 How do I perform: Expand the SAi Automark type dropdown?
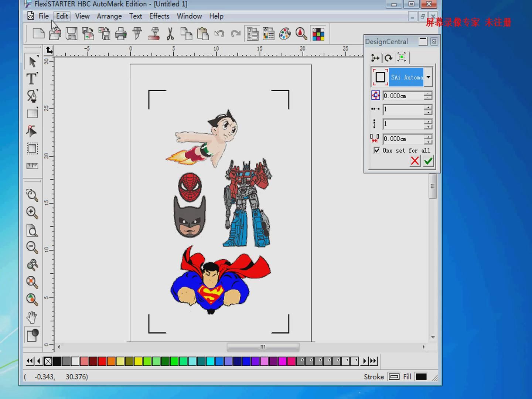coord(428,77)
